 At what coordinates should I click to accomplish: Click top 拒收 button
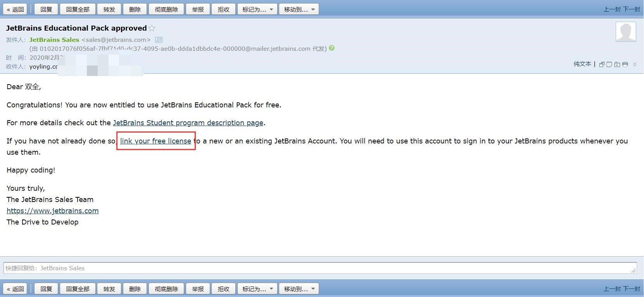click(x=223, y=9)
